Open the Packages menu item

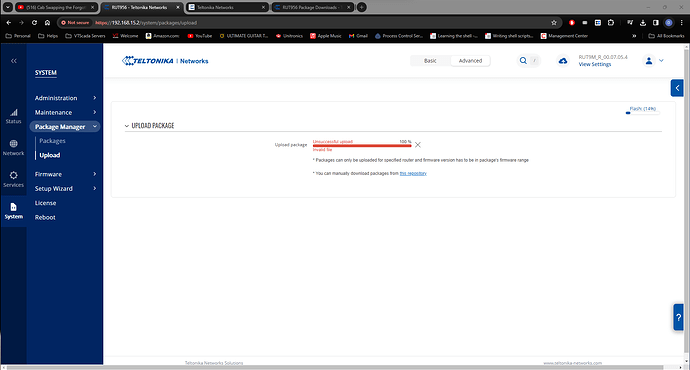[x=52, y=141]
